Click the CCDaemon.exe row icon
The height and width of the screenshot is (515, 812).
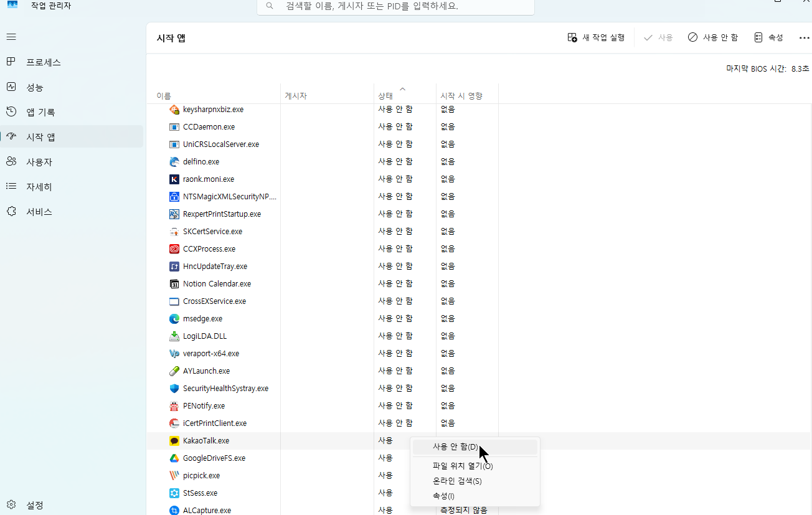pyautogui.click(x=174, y=127)
